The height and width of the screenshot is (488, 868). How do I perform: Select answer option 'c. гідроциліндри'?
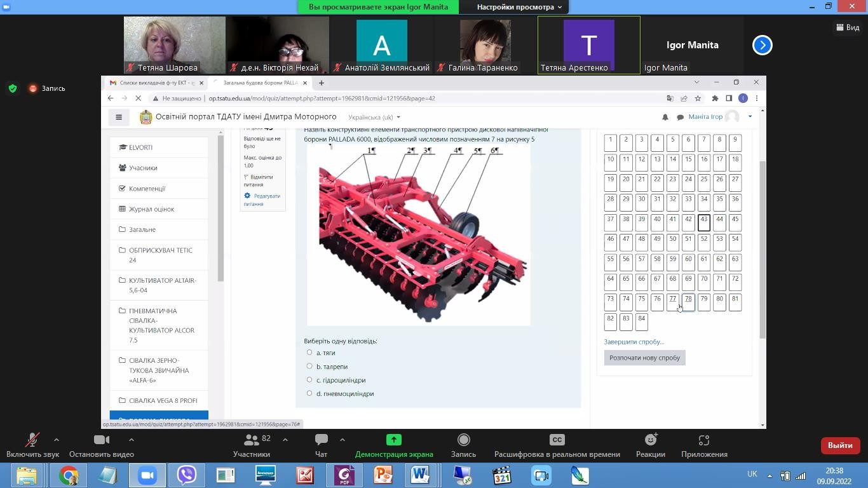pos(309,380)
